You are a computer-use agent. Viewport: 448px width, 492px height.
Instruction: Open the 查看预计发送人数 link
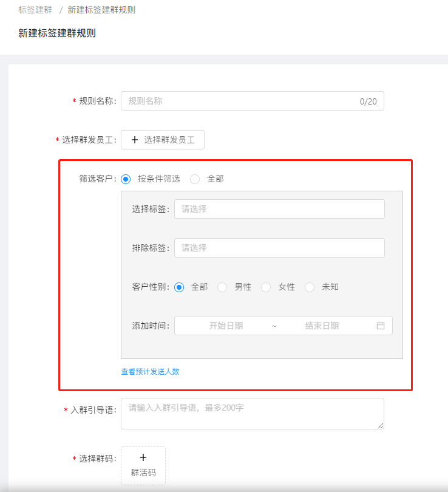point(150,372)
